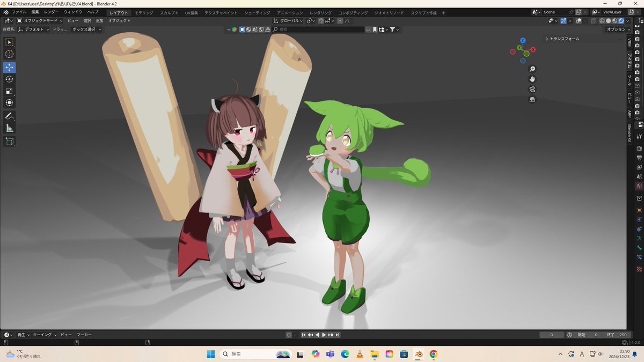Toggle viewport overlays button
Viewport: 644px width, 362px height.
tap(579, 21)
